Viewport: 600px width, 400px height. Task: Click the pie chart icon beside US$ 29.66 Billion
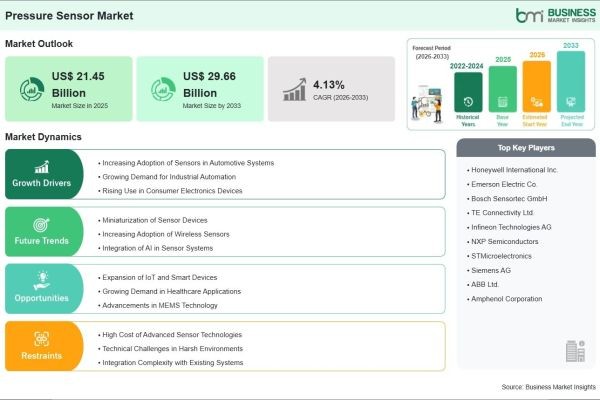click(x=163, y=89)
